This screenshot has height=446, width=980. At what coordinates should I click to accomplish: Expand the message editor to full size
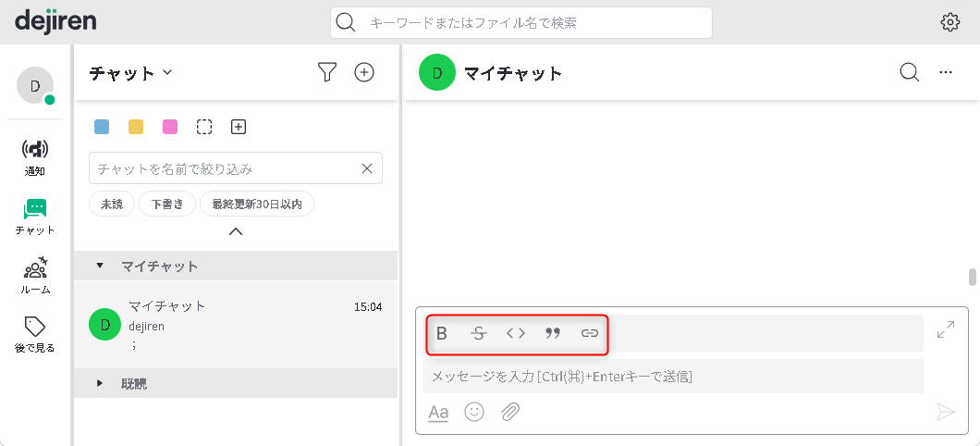pos(946,329)
